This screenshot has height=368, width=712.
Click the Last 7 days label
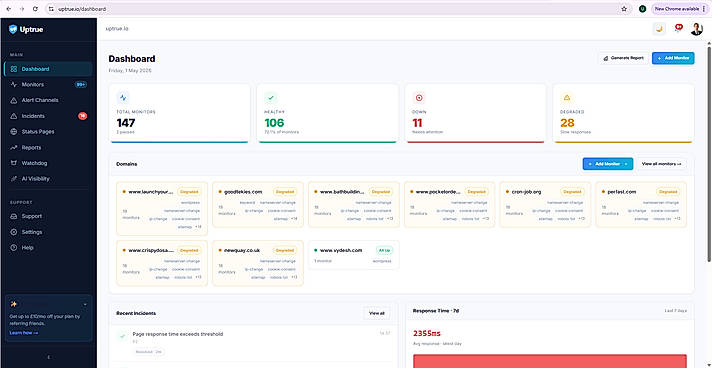click(x=676, y=311)
